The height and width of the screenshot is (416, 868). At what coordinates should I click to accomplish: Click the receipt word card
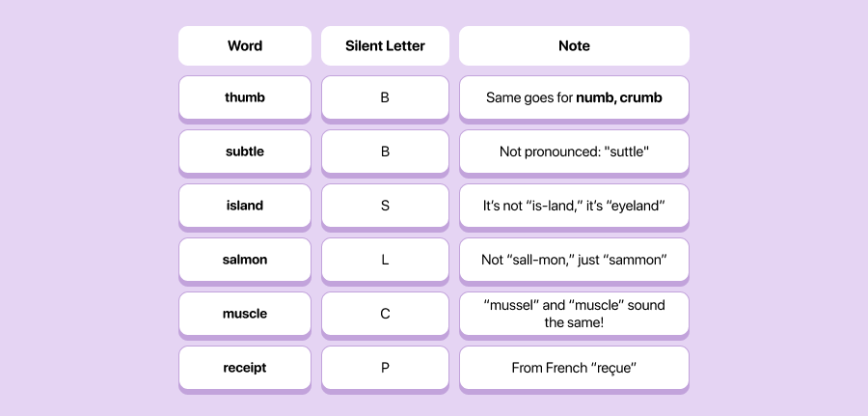point(245,368)
